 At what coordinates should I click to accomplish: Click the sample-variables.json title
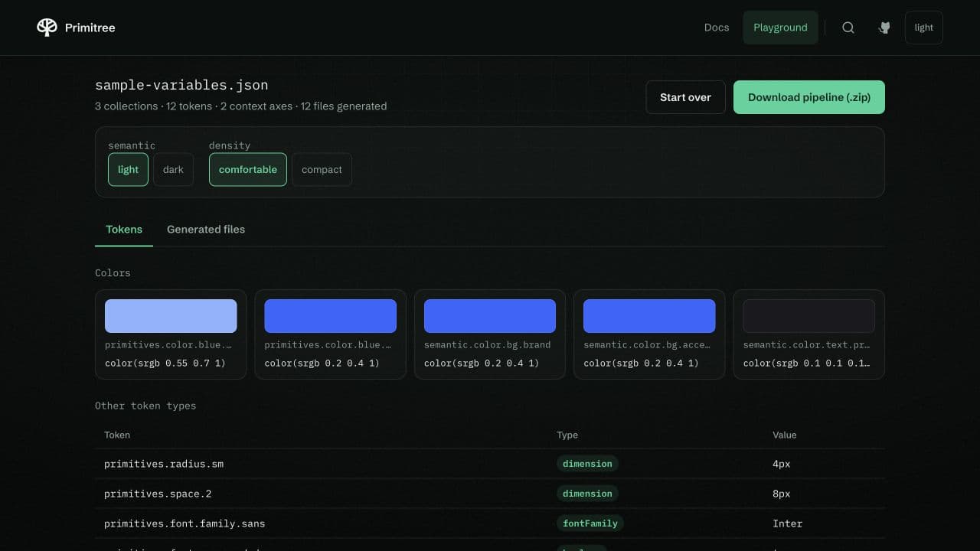pyautogui.click(x=181, y=85)
